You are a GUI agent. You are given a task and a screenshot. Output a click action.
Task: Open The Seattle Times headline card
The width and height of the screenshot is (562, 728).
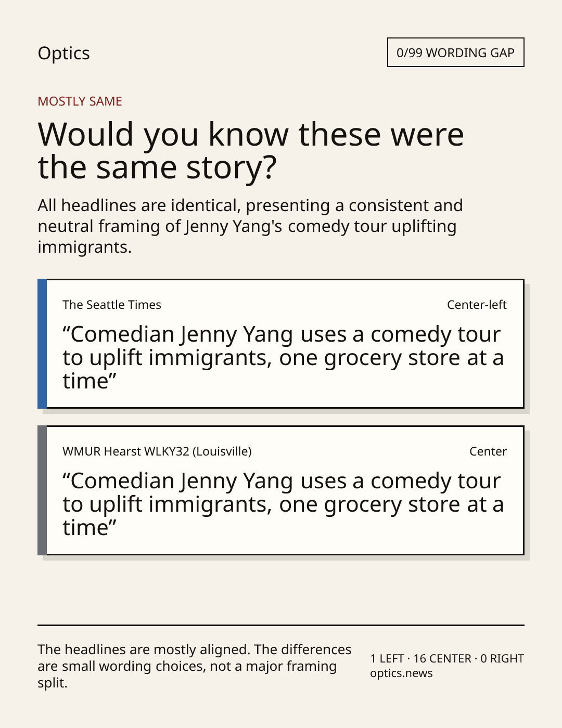click(280, 344)
